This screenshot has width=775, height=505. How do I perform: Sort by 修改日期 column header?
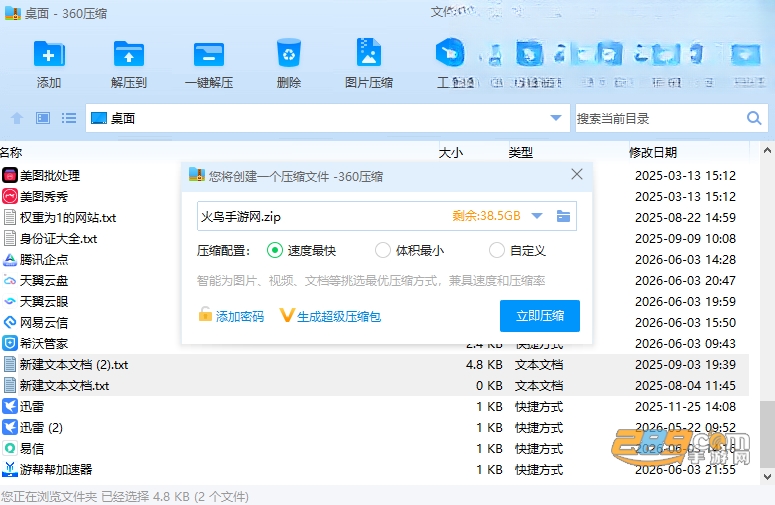click(x=652, y=153)
